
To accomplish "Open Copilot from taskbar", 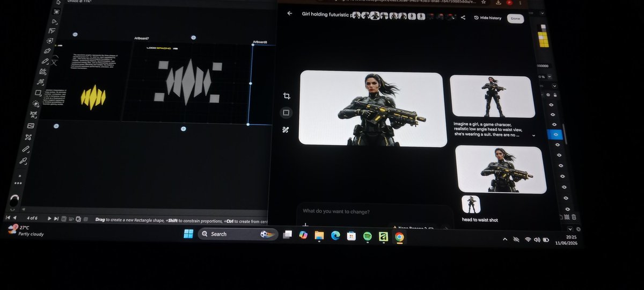I will coord(304,235).
